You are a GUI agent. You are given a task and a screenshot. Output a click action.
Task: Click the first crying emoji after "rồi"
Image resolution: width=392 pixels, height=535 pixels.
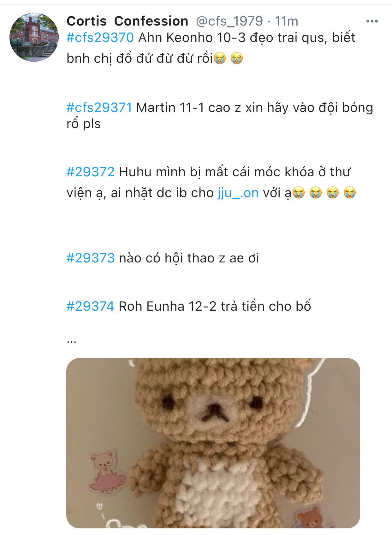click(220, 59)
